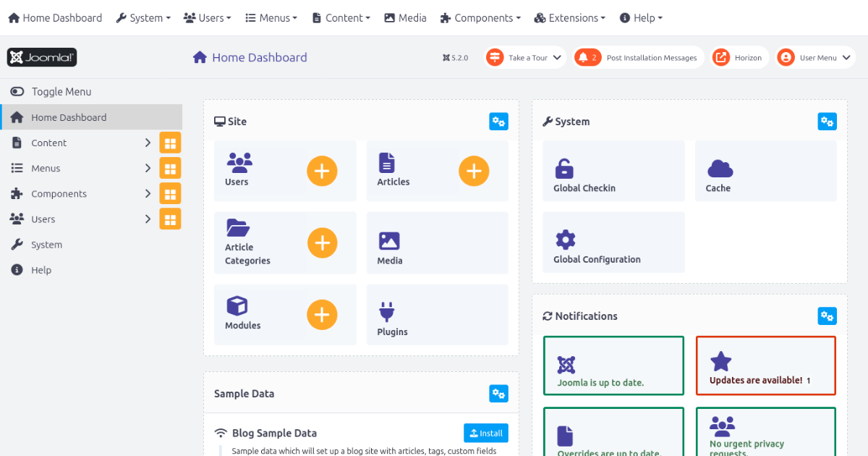Open Site module settings gear icon
This screenshot has width=868, height=456.
[x=498, y=122]
